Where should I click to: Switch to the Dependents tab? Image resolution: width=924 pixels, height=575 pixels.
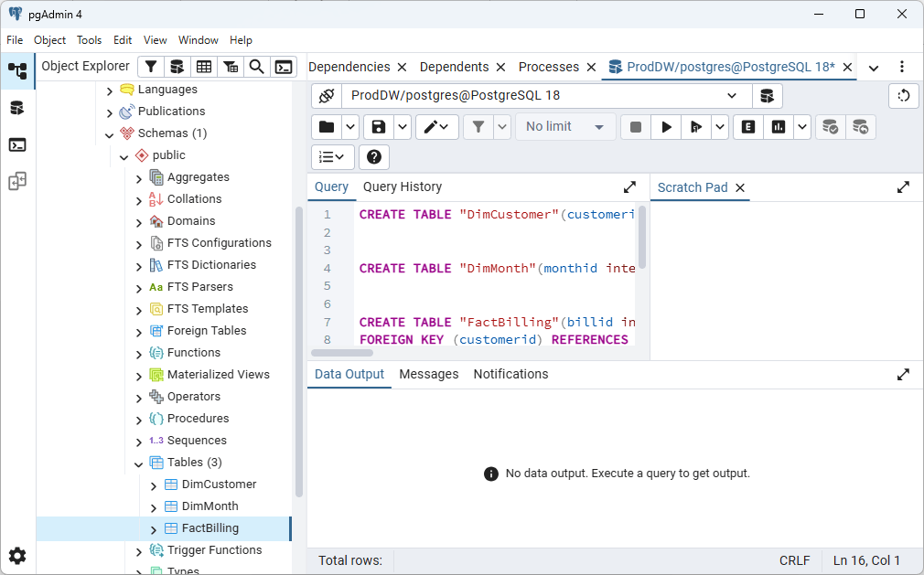pyautogui.click(x=454, y=67)
